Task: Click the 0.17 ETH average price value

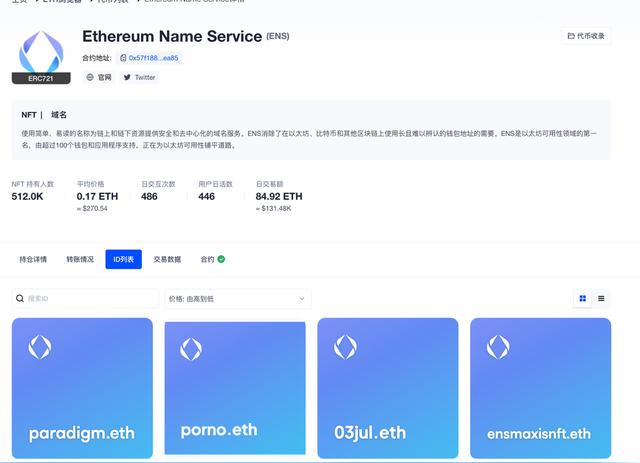Action: (x=97, y=196)
